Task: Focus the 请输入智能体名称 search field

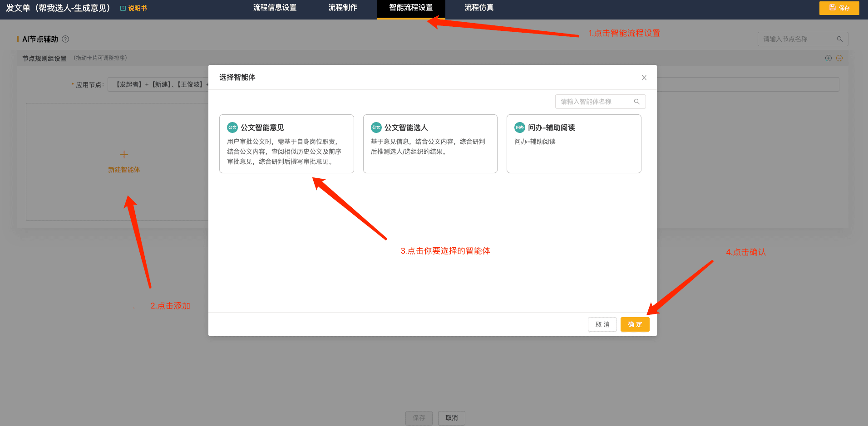Action: [x=600, y=102]
